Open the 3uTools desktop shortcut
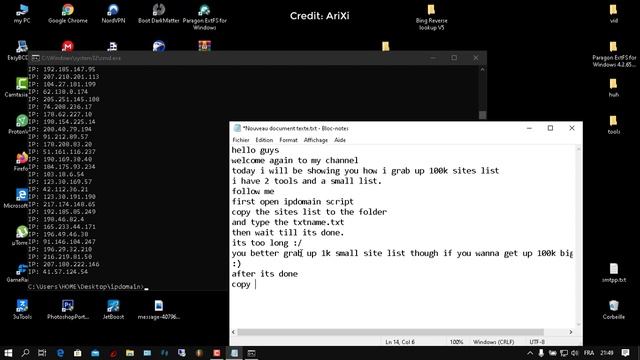This screenshot has height=360, width=640. pyautogui.click(x=22, y=309)
